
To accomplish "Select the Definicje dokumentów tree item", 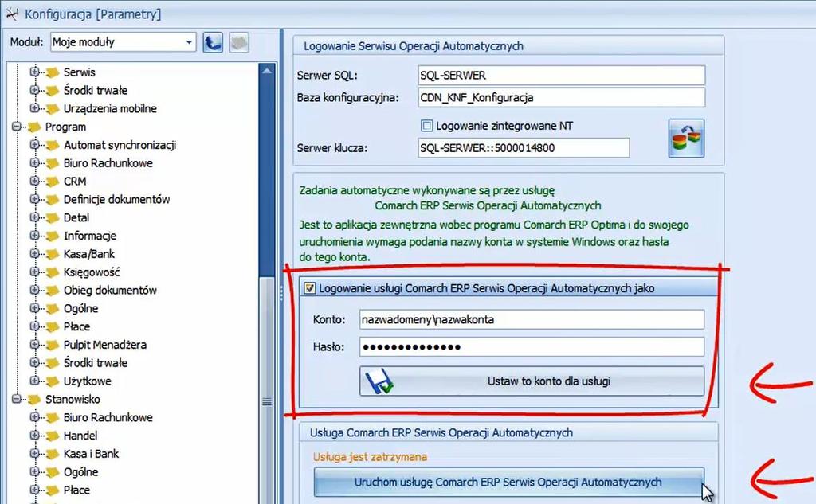I will point(116,199).
